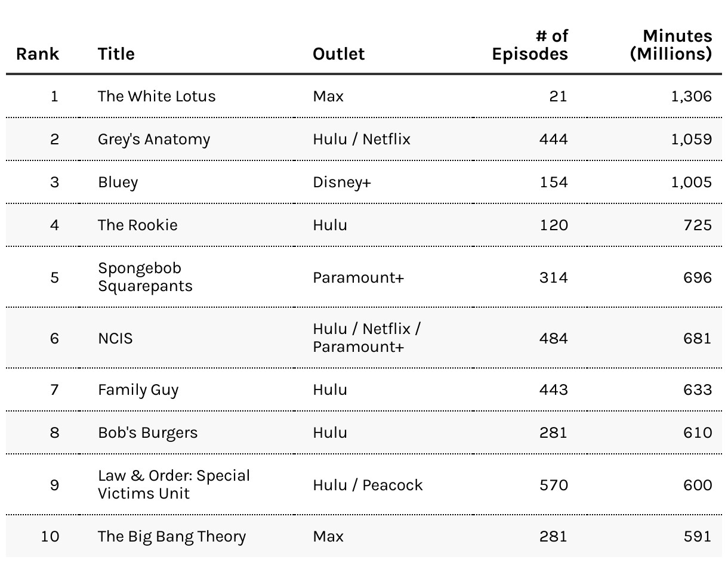Select The Big Bang Theory title
Image resolution: width=728 pixels, height=563 pixels.
coord(172,537)
